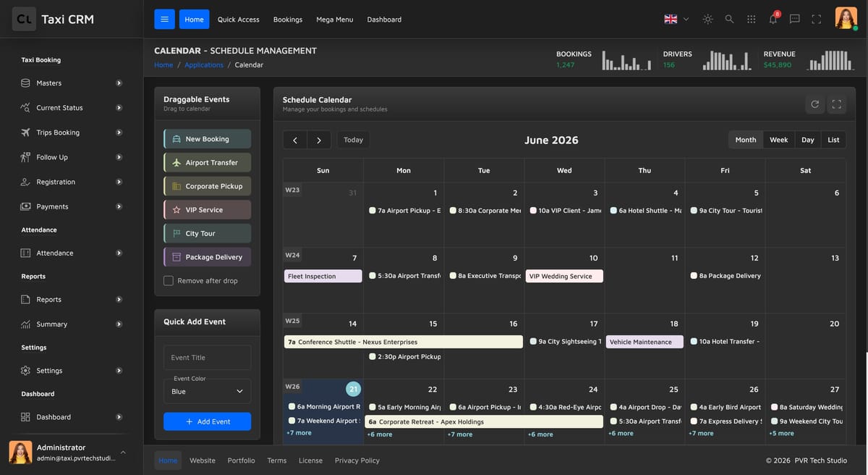Click the Registration sidebar icon

(25, 182)
